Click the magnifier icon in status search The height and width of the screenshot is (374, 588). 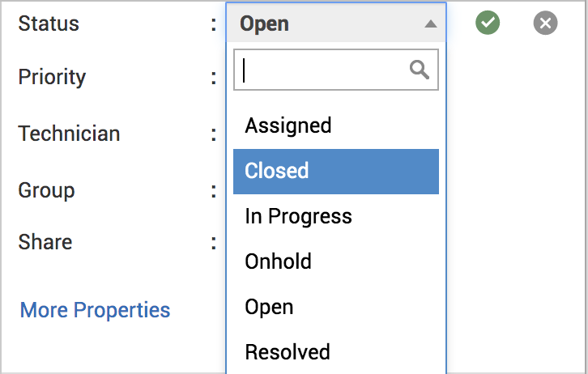(420, 70)
